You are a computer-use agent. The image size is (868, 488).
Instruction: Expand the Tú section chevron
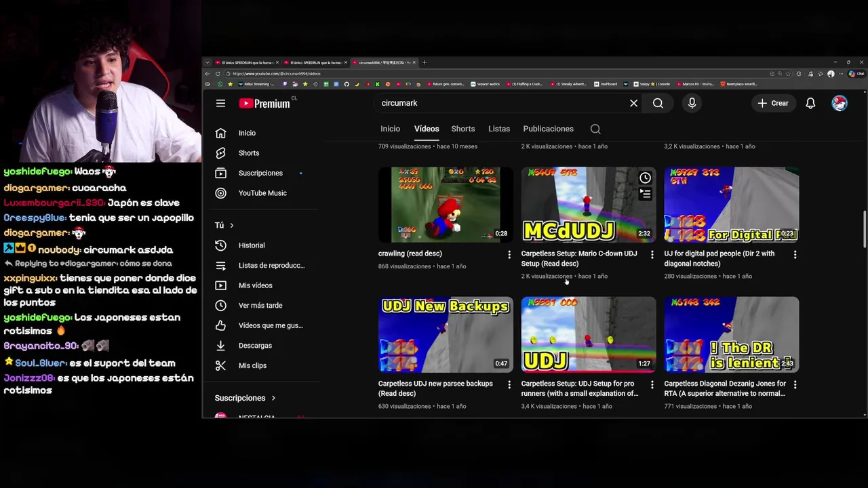coord(231,225)
